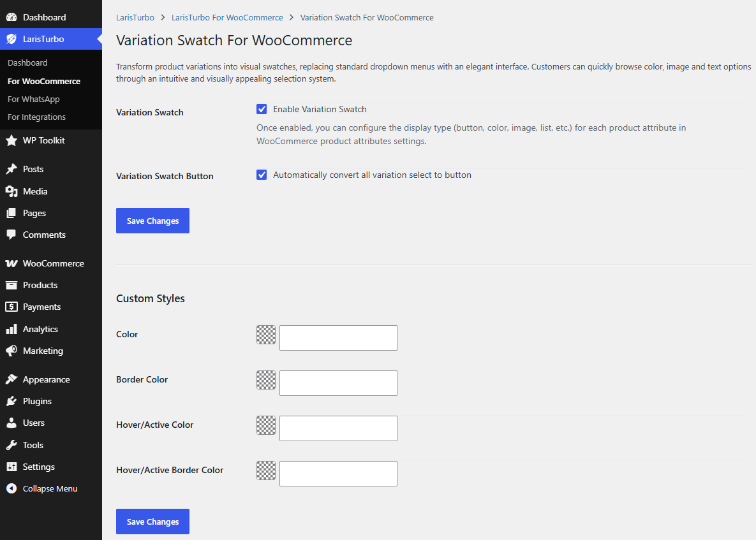Click the Products archive icon
Viewport: 756px width, 540px height.
pos(11,285)
